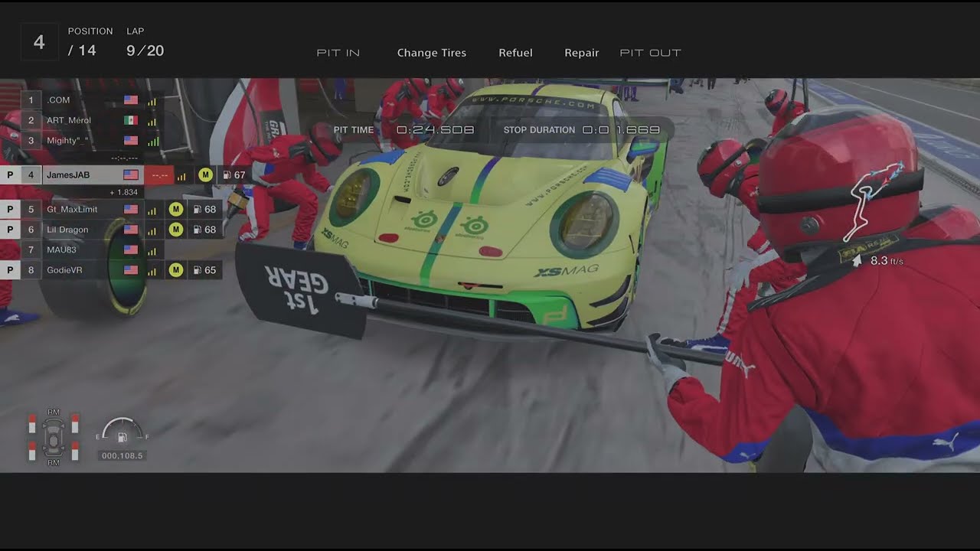Click the race position number 4 box
This screenshot has width=980, height=551.
coord(39,43)
